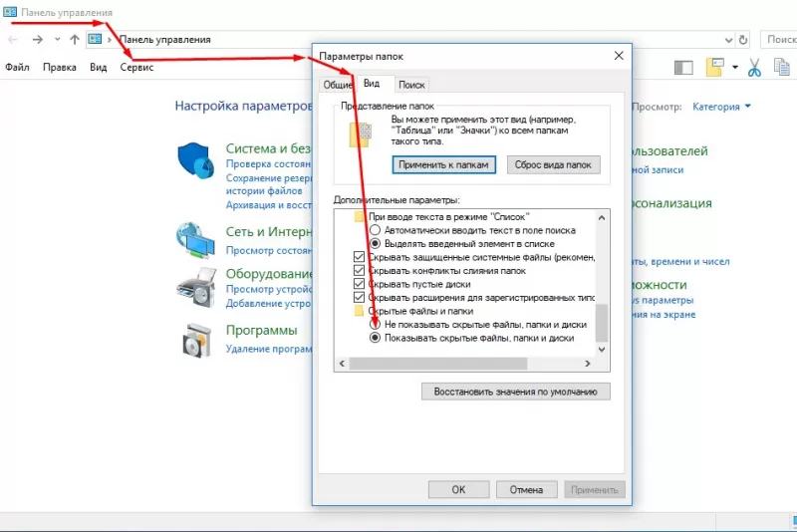Click folder view icon in Представление папок
This screenshot has width=797, height=532.
tap(361, 134)
